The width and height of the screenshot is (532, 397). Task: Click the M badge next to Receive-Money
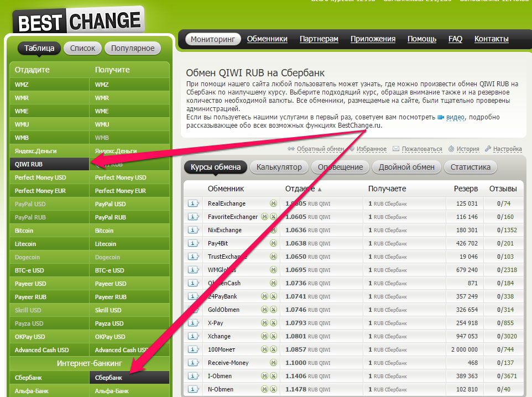pyautogui.click(x=273, y=363)
